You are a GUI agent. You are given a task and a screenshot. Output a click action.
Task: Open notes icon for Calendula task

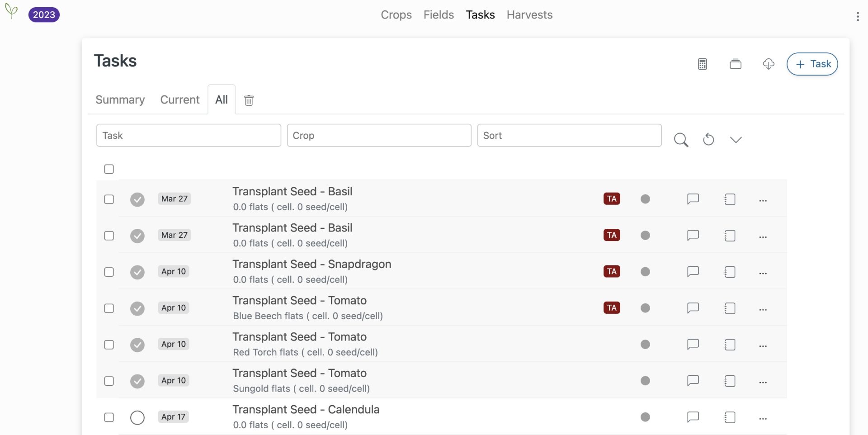click(730, 417)
